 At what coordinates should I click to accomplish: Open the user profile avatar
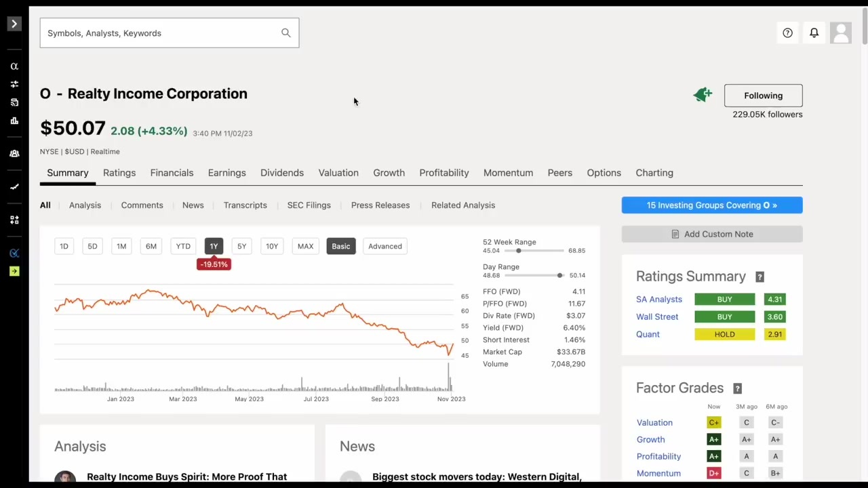pyautogui.click(x=841, y=33)
